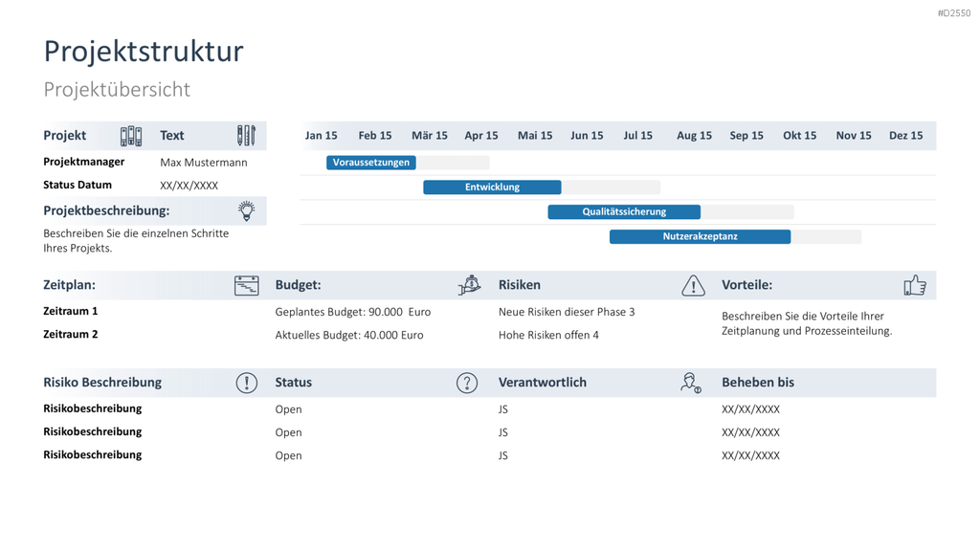Click the Risiko Beschreibung column header

point(102,383)
